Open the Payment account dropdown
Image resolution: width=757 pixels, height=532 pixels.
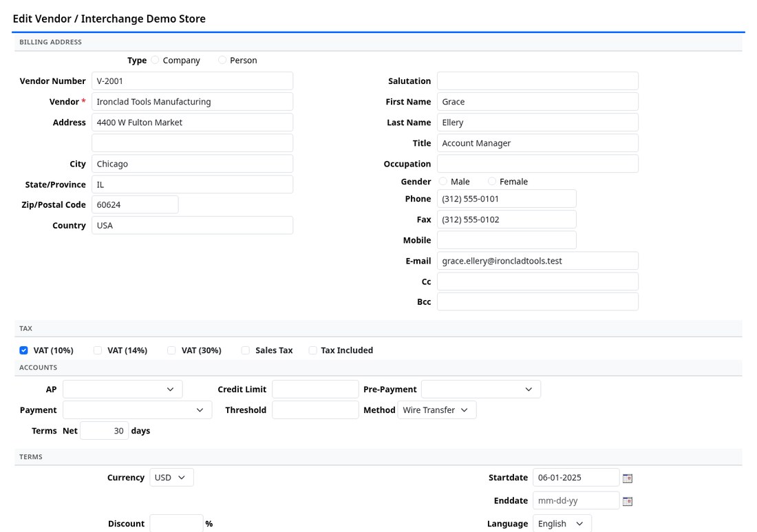137,410
